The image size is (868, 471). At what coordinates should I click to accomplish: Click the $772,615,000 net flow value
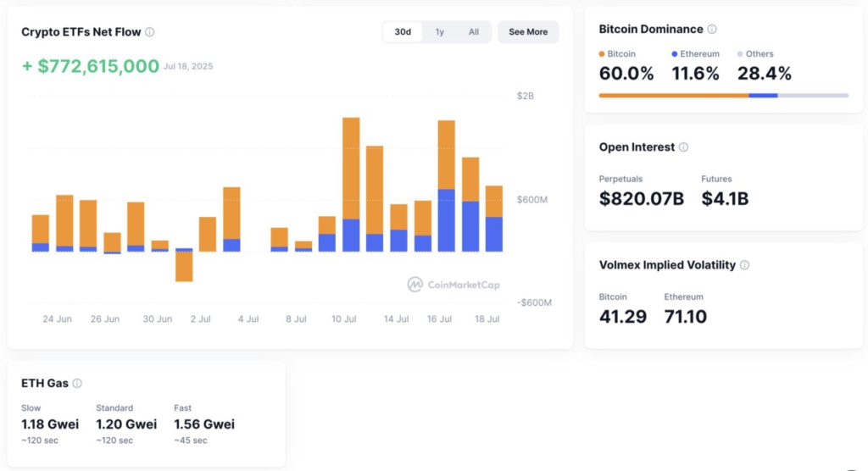(x=91, y=66)
